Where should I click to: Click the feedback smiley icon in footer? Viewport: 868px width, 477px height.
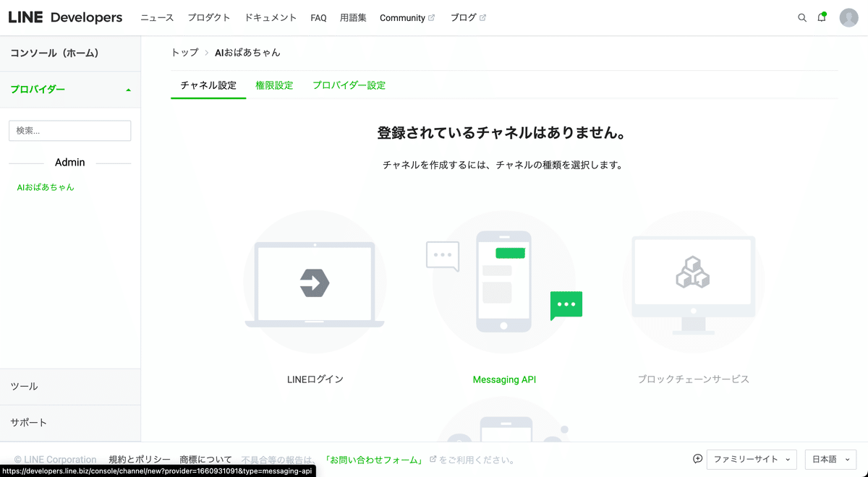pos(697,459)
